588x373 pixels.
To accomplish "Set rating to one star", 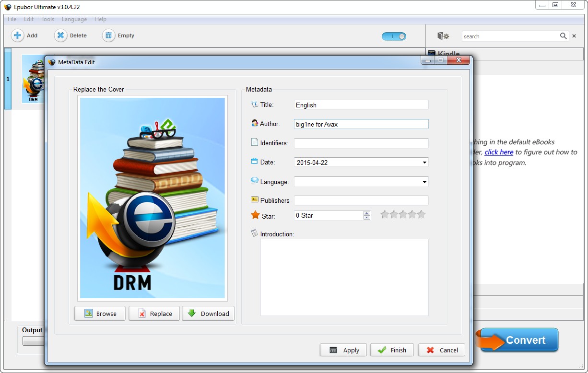I will click(385, 214).
